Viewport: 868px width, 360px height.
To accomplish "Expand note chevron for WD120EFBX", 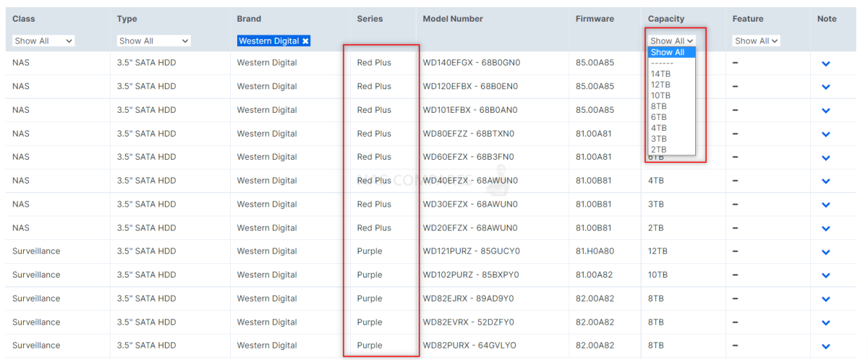I will coord(826,87).
